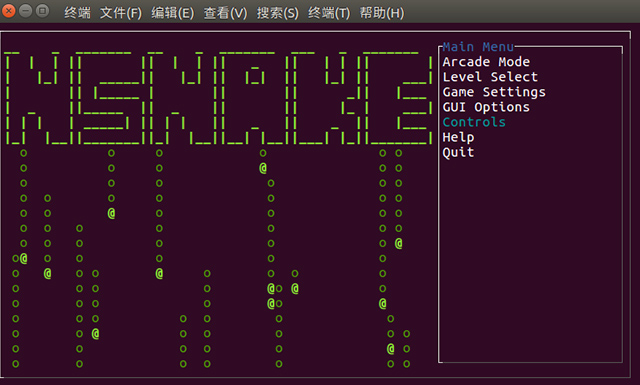Choose the highlighted Controls entry
Screen dimensions: 640x385
(x=474, y=122)
